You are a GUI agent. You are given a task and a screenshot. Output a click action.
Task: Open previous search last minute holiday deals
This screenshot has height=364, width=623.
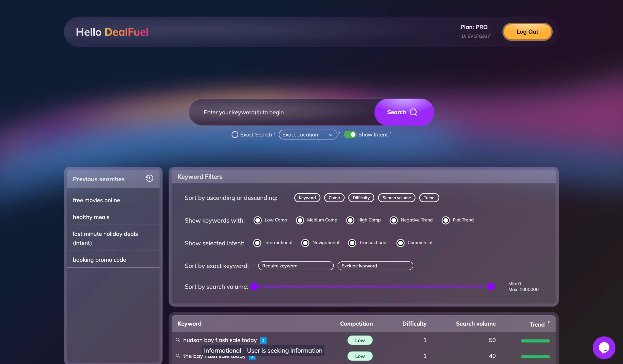(x=113, y=238)
